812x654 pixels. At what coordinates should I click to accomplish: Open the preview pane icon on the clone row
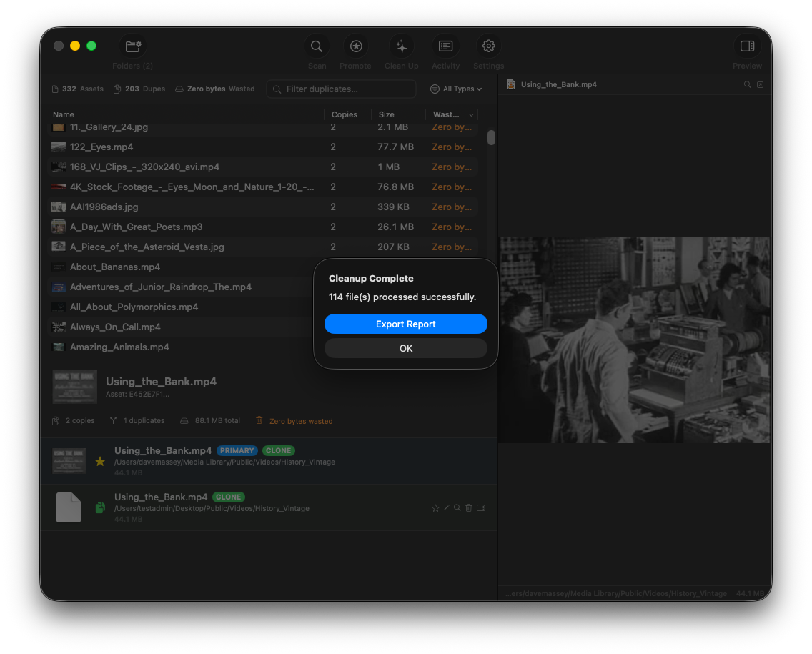point(481,507)
